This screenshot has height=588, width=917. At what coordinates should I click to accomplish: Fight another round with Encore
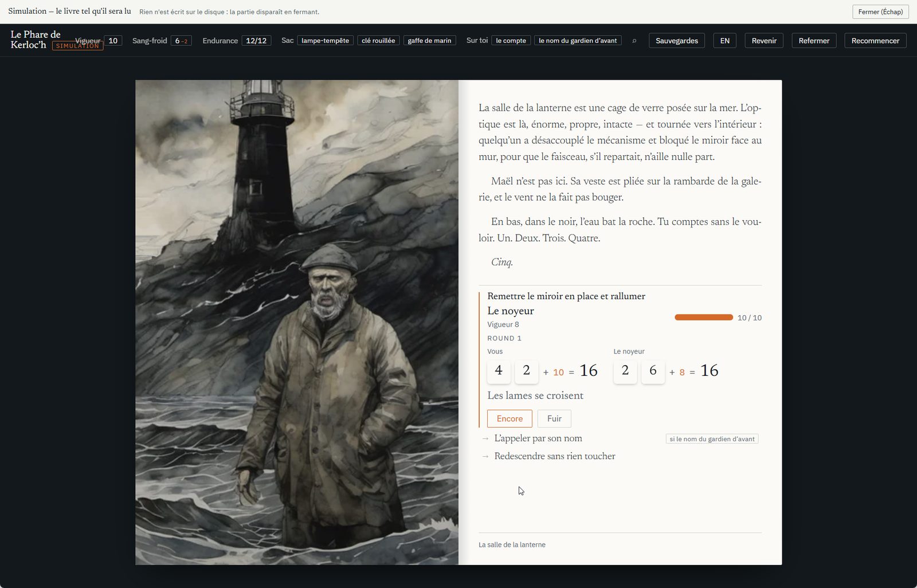point(510,418)
